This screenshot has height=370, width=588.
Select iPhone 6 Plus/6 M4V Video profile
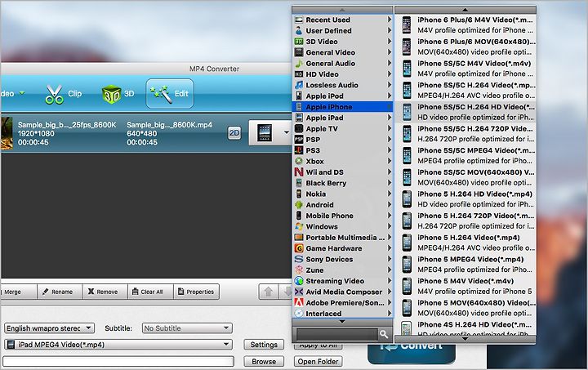click(x=466, y=25)
